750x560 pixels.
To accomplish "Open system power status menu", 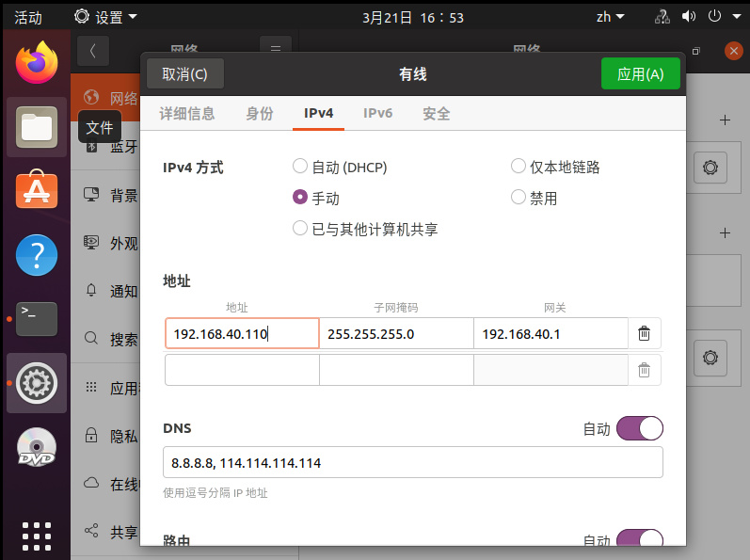I will (719, 17).
